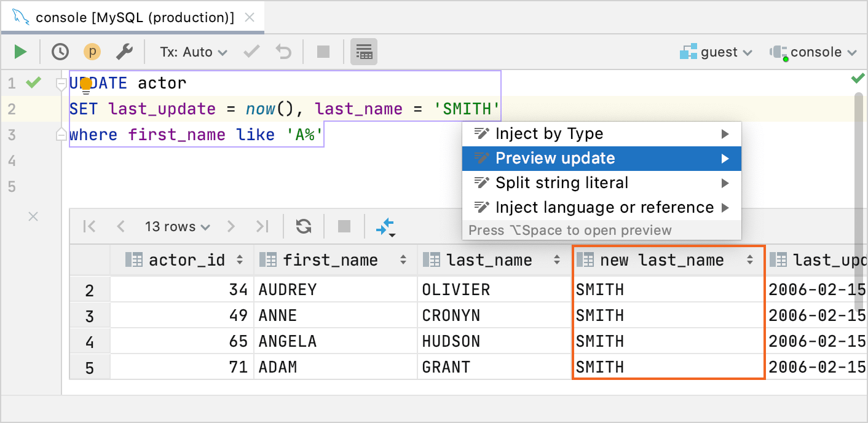Click the actor_id cell containing 34
Image resolution: width=868 pixels, height=423 pixels.
point(182,290)
